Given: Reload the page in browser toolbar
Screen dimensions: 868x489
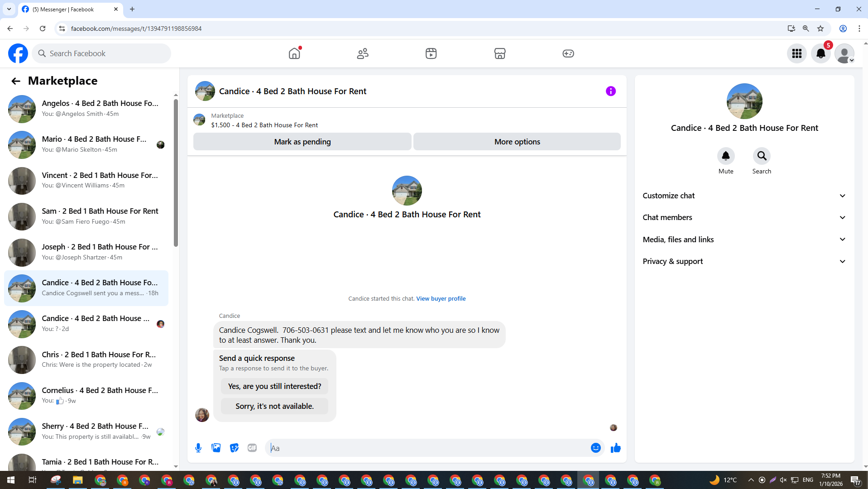Looking at the screenshot, I should [43, 29].
